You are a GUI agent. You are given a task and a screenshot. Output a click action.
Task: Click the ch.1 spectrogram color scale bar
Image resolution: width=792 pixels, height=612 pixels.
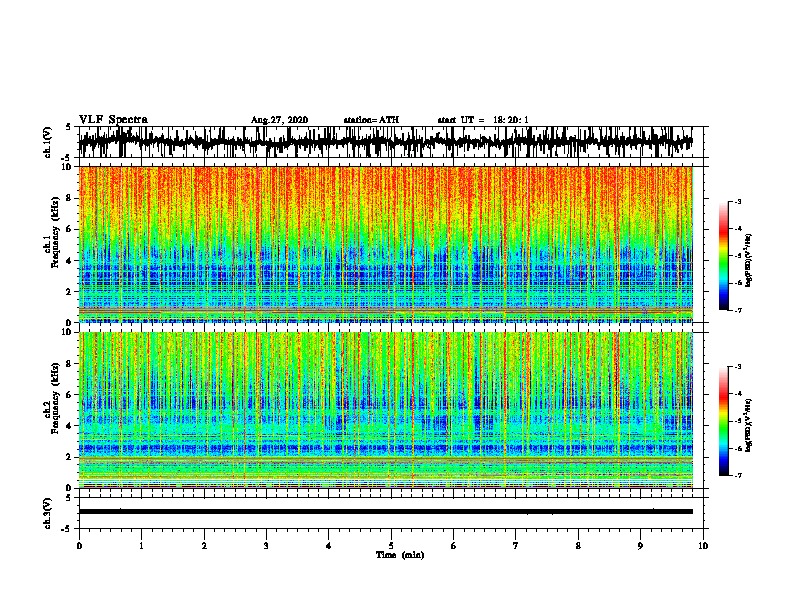(x=723, y=256)
